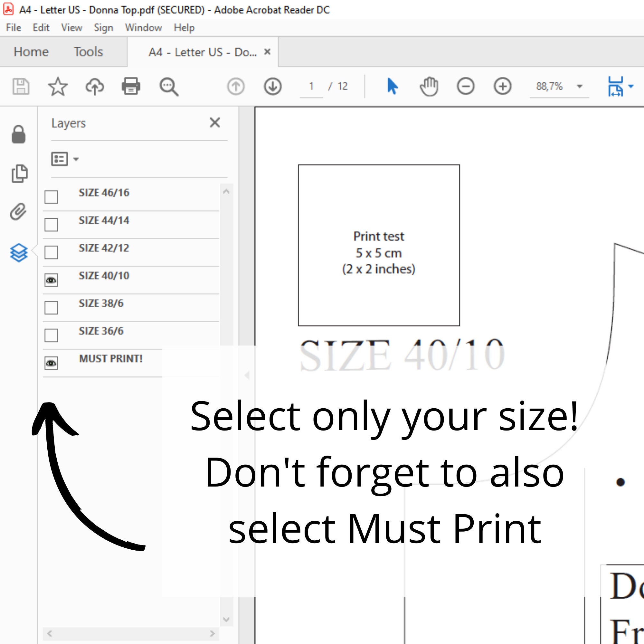This screenshot has height=644, width=644.
Task: Click the Fit width page display icon
Action: [x=615, y=86]
